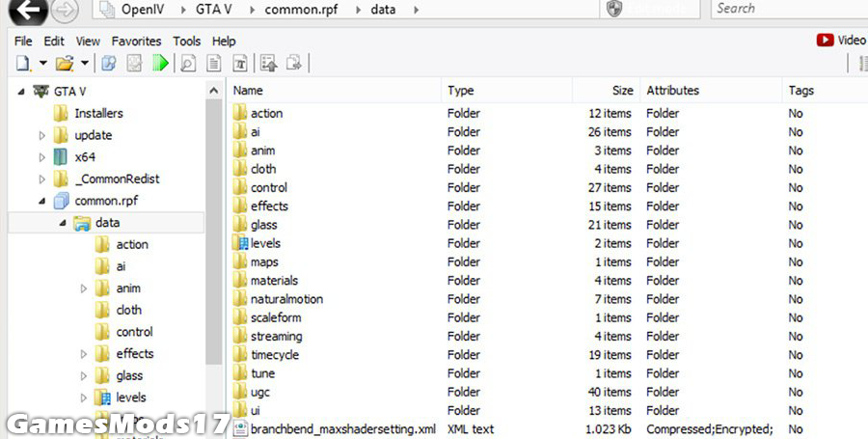Click the levels folder icon in file list
The image size is (868, 439).
click(x=240, y=243)
